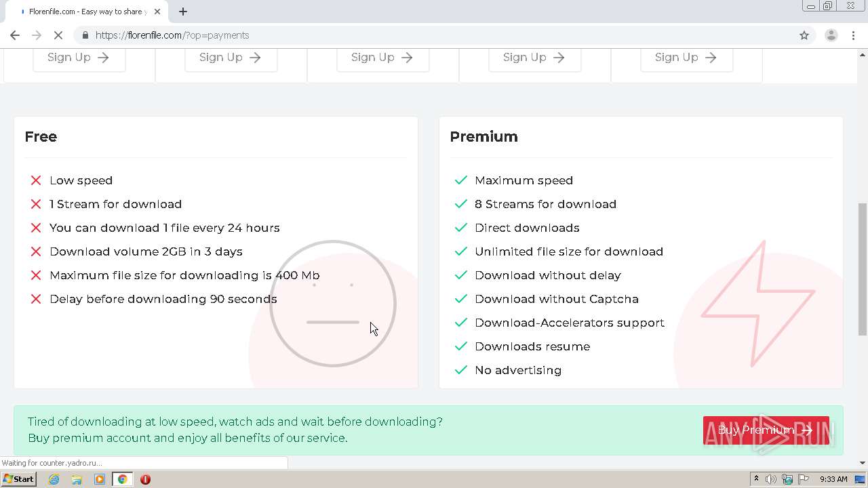Click the X beside 1 file every 24 hours
868x488 pixels.
[36, 228]
